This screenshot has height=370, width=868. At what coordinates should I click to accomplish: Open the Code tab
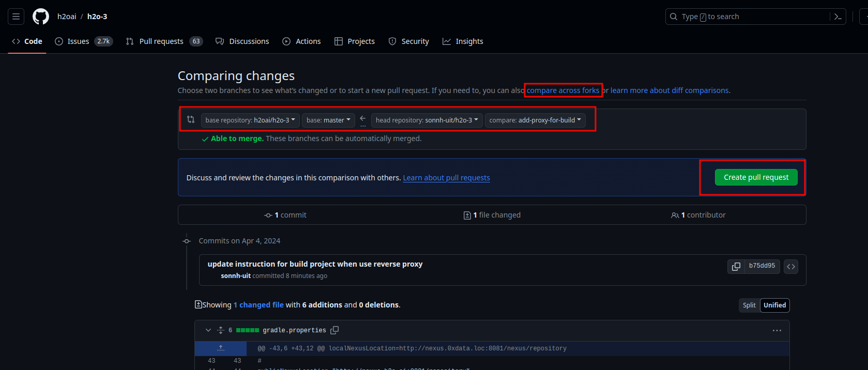(x=27, y=41)
